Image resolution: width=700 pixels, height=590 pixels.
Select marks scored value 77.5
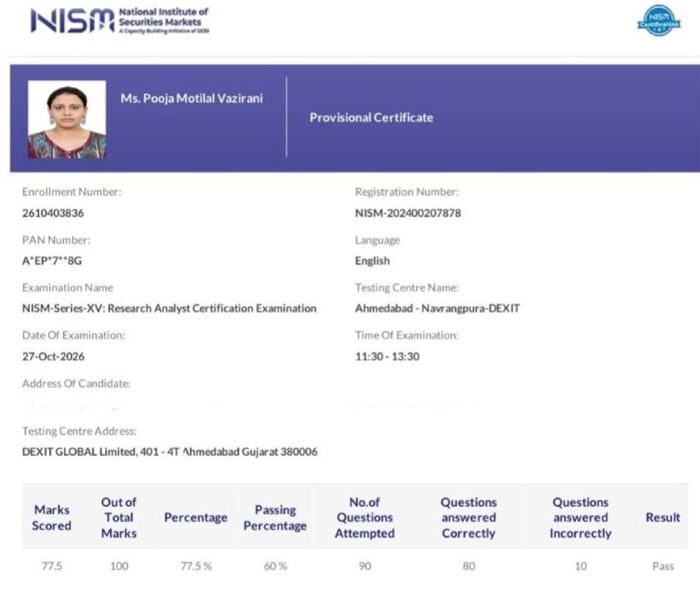point(52,566)
